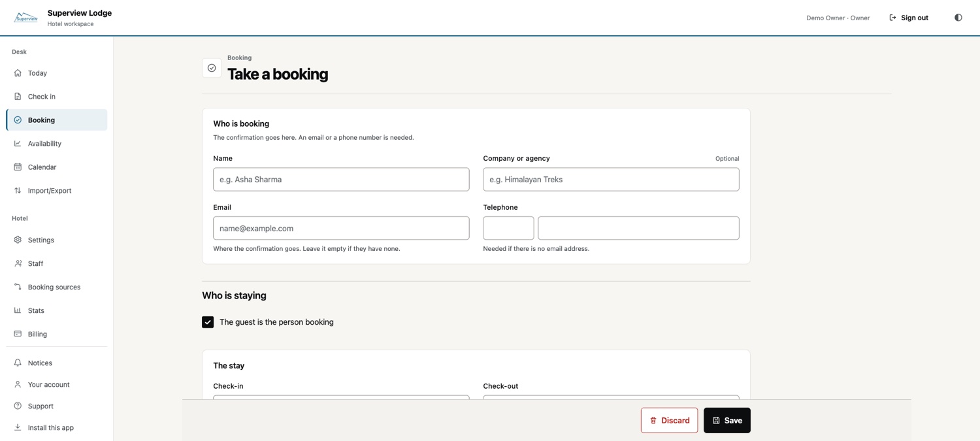This screenshot has height=441, width=980.
Task: Toggle the dark/light theme icon
Action: coord(958,18)
